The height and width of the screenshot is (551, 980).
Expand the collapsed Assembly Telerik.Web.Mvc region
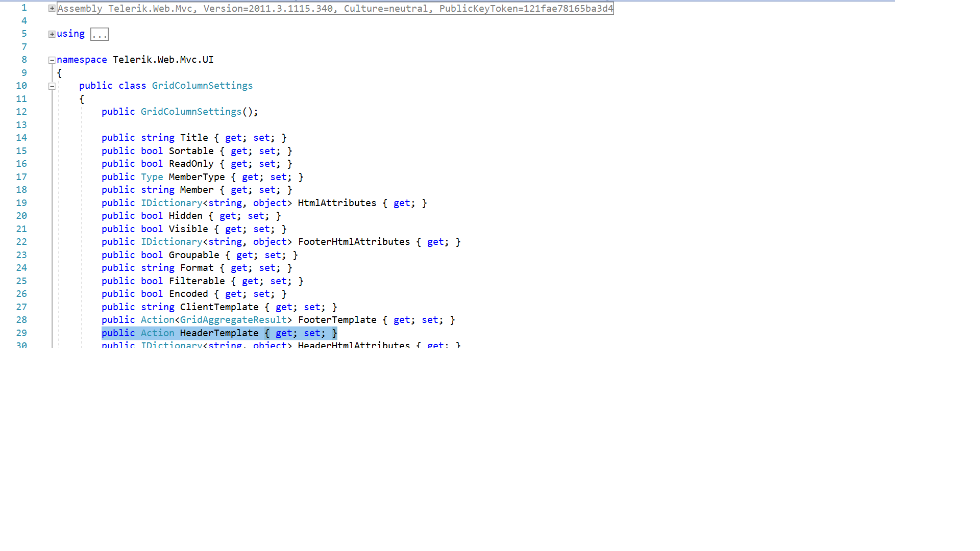click(52, 8)
